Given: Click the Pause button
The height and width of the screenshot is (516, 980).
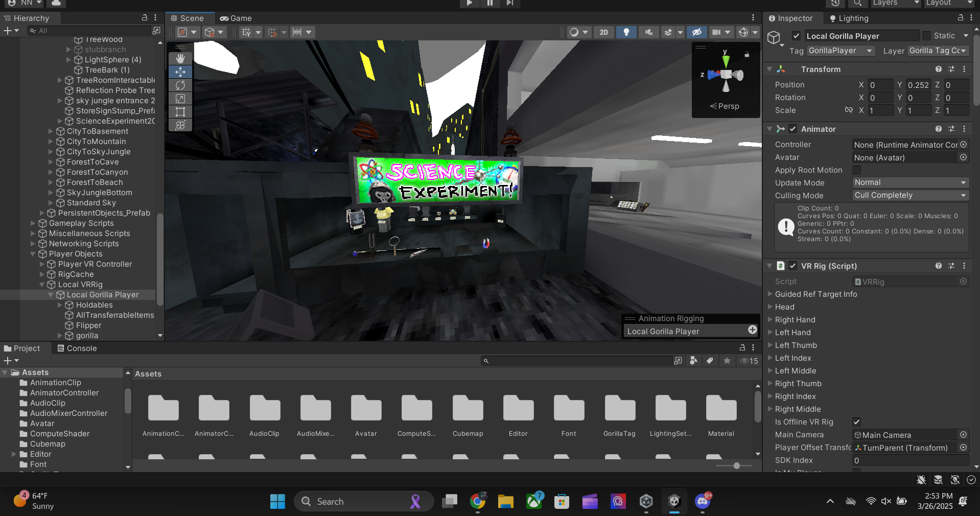Looking at the screenshot, I should point(489,3).
